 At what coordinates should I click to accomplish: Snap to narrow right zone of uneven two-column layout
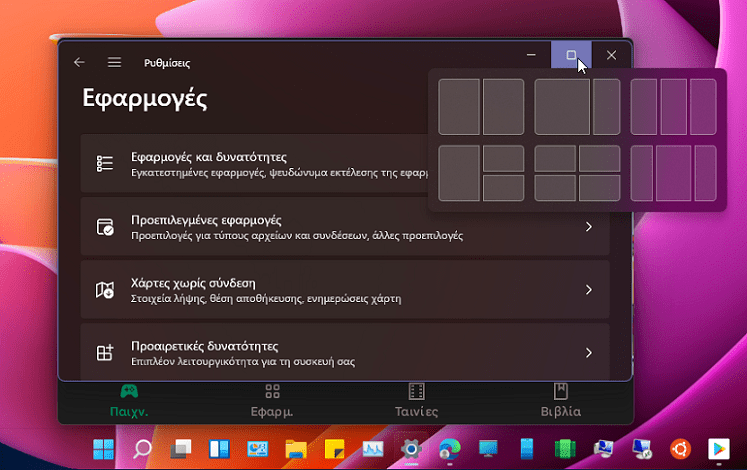pyautogui.click(x=606, y=107)
